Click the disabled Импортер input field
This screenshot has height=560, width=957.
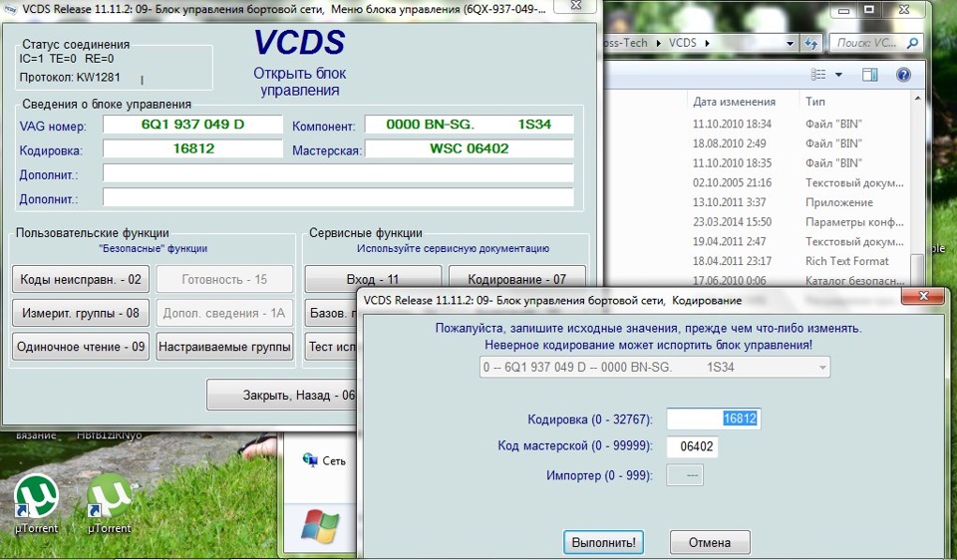tap(685, 475)
